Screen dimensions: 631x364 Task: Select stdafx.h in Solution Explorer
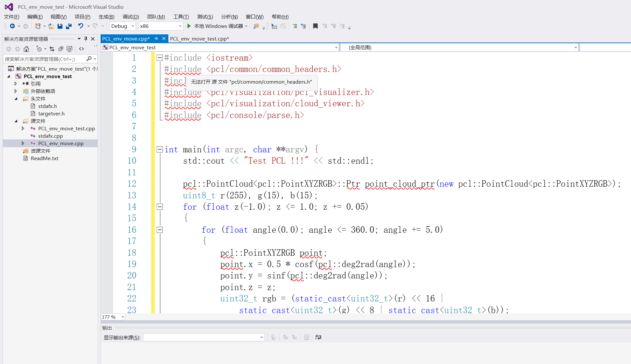click(x=47, y=106)
